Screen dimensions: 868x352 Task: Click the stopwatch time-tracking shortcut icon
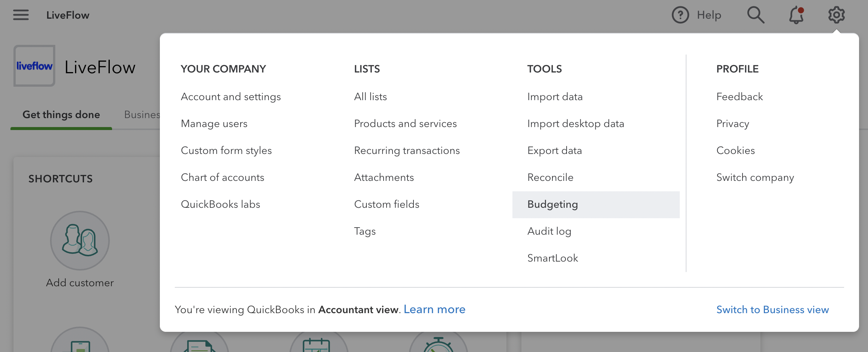[x=438, y=344]
